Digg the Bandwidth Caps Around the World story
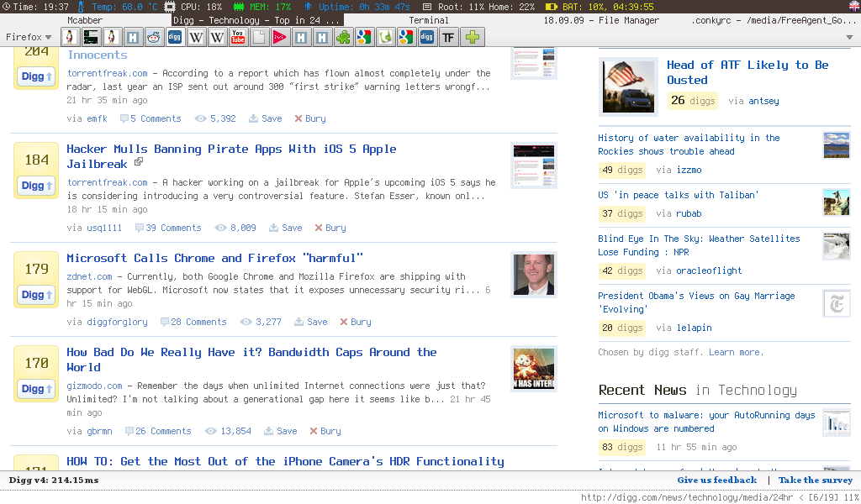Image resolution: width=861 pixels, height=504 pixels. pyautogui.click(x=36, y=389)
